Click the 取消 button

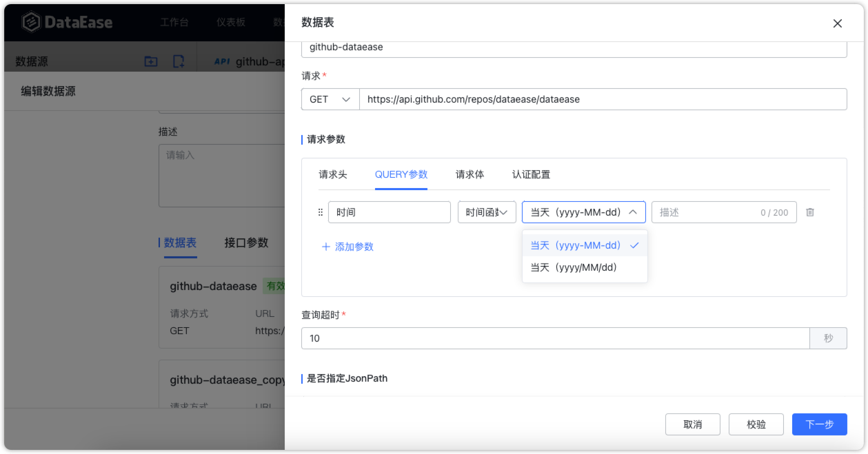692,424
